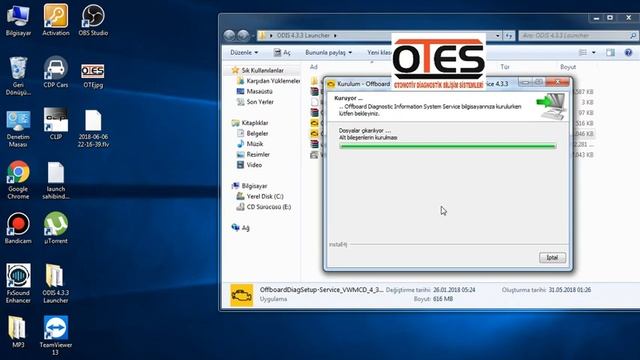Cancel installation with İptal button
Viewport: 640px width, 360px height.
tap(553, 258)
